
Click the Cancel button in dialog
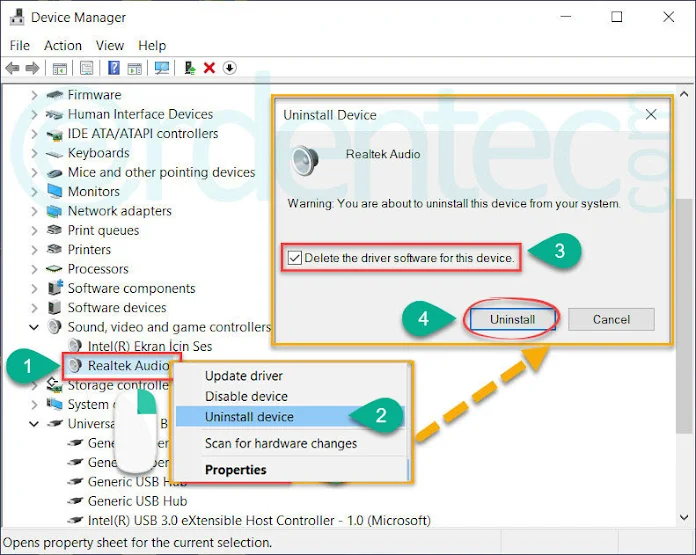tap(611, 320)
